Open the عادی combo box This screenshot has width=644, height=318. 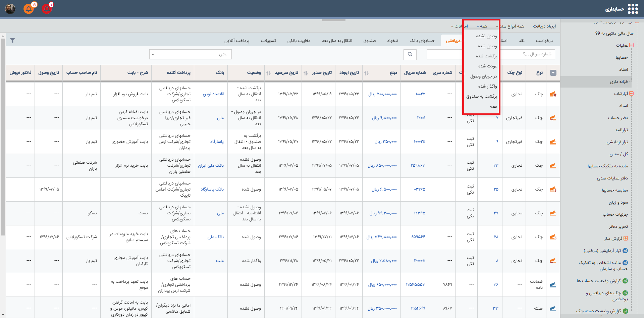click(191, 54)
